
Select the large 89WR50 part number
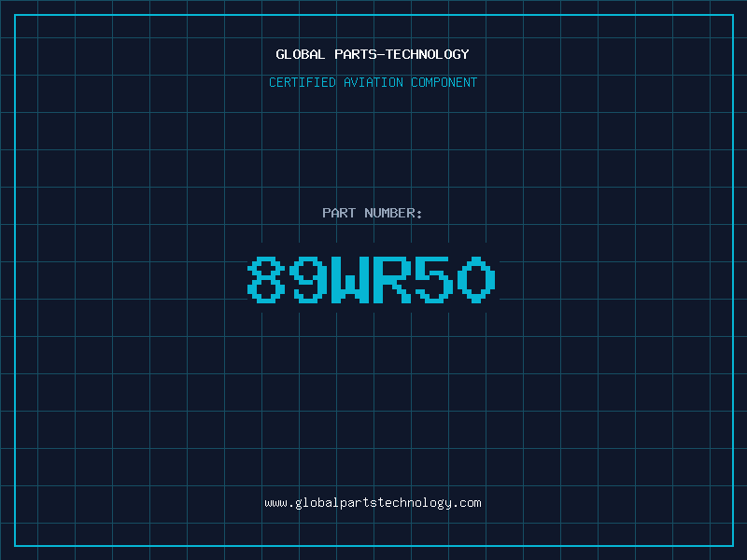click(372, 280)
